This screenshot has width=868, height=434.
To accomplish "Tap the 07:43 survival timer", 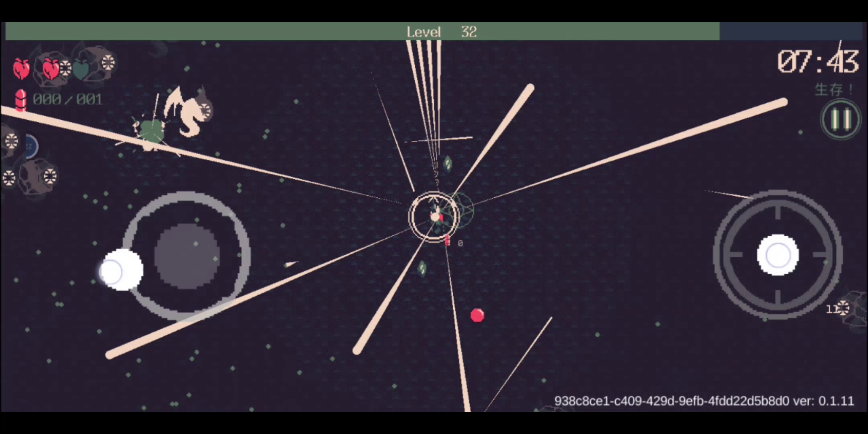I will pyautogui.click(x=818, y=62).
